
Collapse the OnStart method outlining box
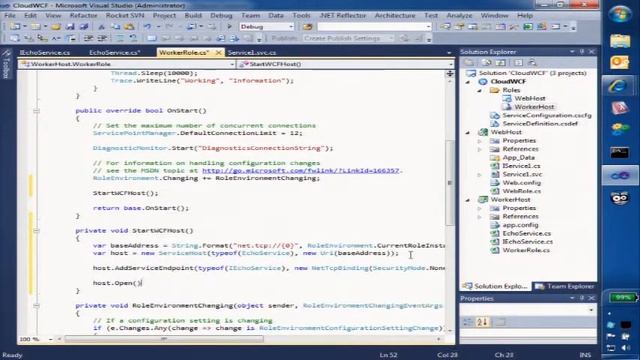36,111
